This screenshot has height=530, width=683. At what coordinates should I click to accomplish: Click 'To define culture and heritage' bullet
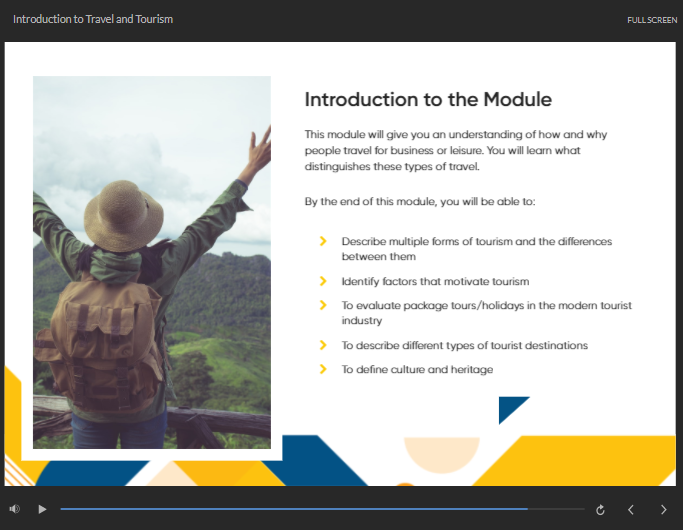[x=417, y=369]
